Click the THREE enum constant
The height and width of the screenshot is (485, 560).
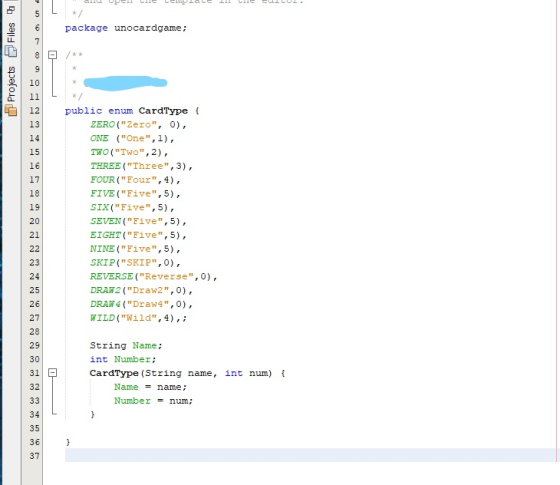tap(105, 166)
